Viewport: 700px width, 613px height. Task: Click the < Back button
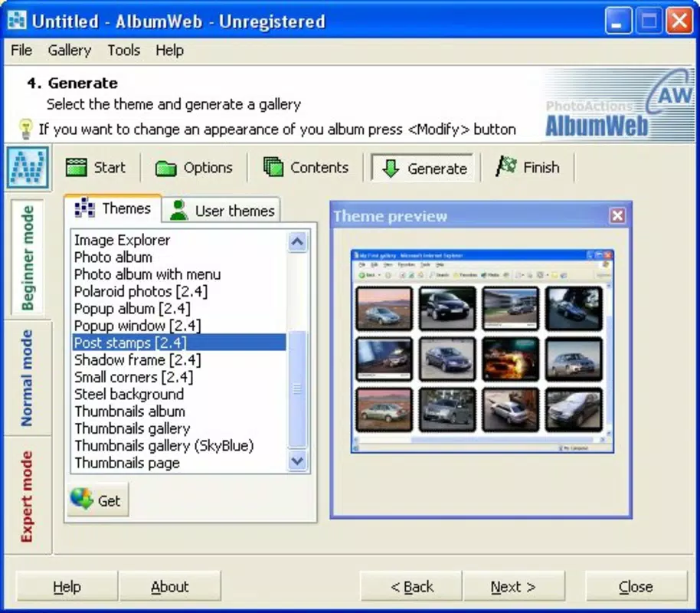(x=411, y=586)
